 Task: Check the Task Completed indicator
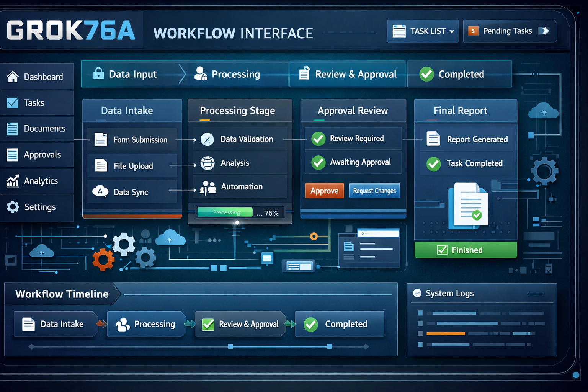[x=433, y=164]
